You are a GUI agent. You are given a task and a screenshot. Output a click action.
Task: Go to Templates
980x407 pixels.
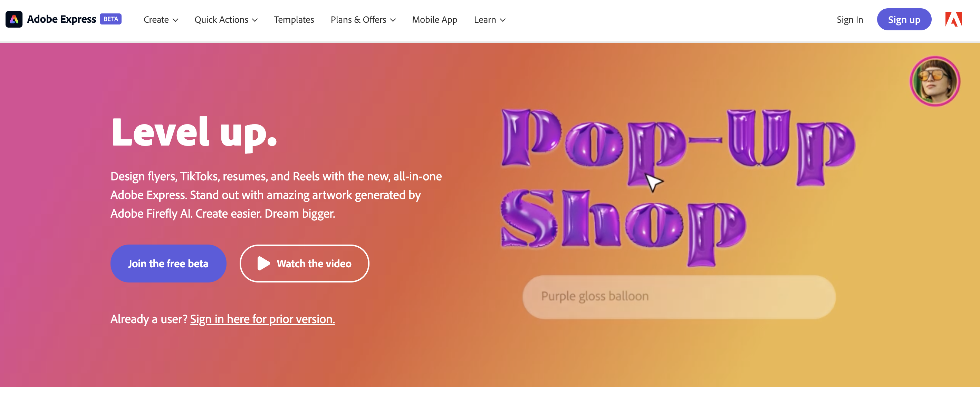294,20
